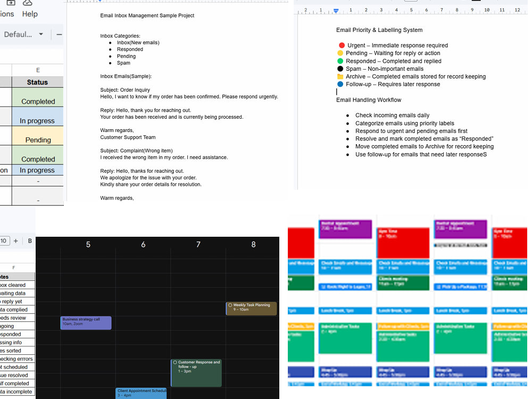Increase font size with the plus button
532x399 pixels.
coord(15,241)
